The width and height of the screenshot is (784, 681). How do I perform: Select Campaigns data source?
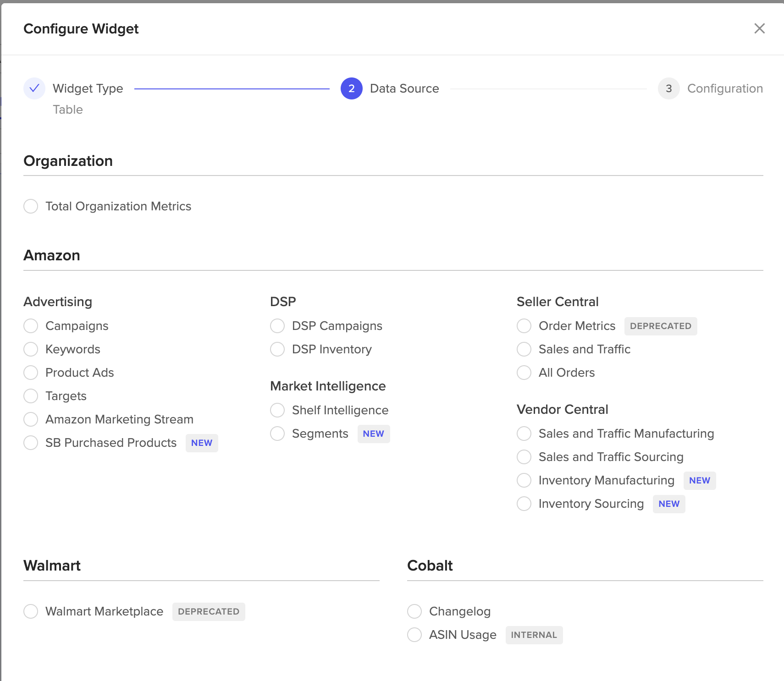click(x=31, y=326)
